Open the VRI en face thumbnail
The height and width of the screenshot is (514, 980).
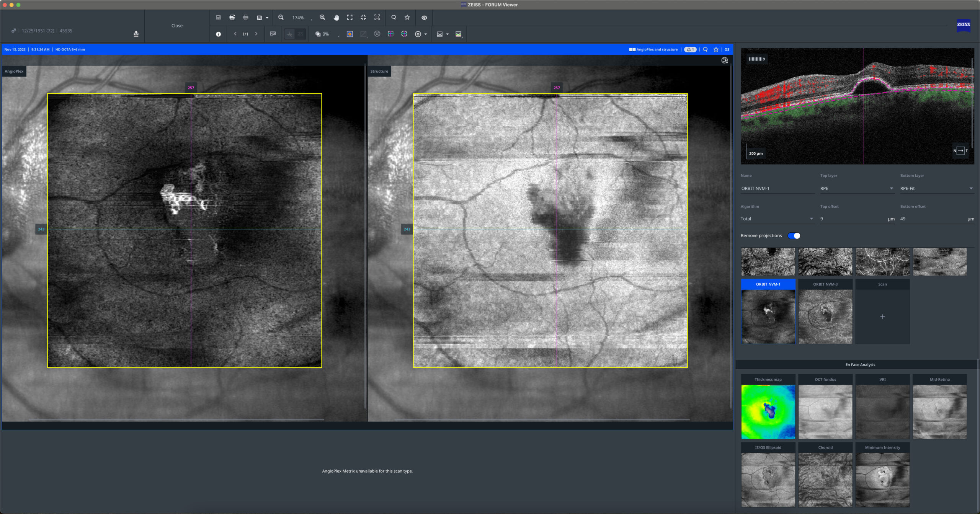882,407
